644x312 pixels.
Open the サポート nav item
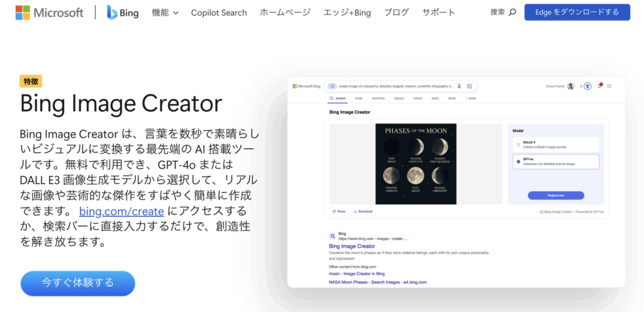click(438, 13)
